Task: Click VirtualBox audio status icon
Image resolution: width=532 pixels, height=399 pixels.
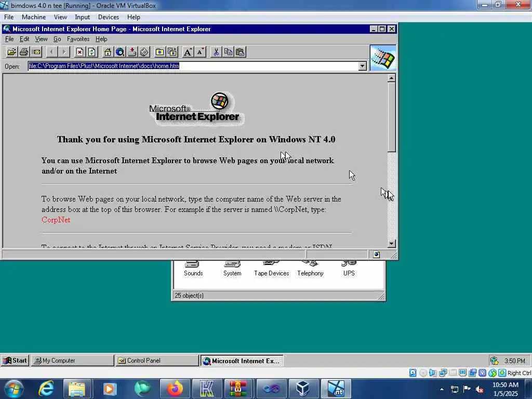Action: click(433, 373)
